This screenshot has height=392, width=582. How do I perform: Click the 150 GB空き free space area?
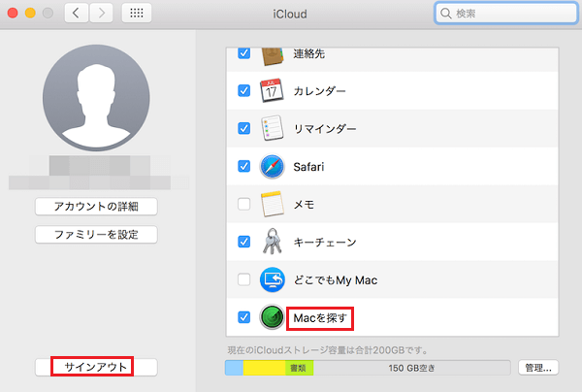(x=411, y=368)
